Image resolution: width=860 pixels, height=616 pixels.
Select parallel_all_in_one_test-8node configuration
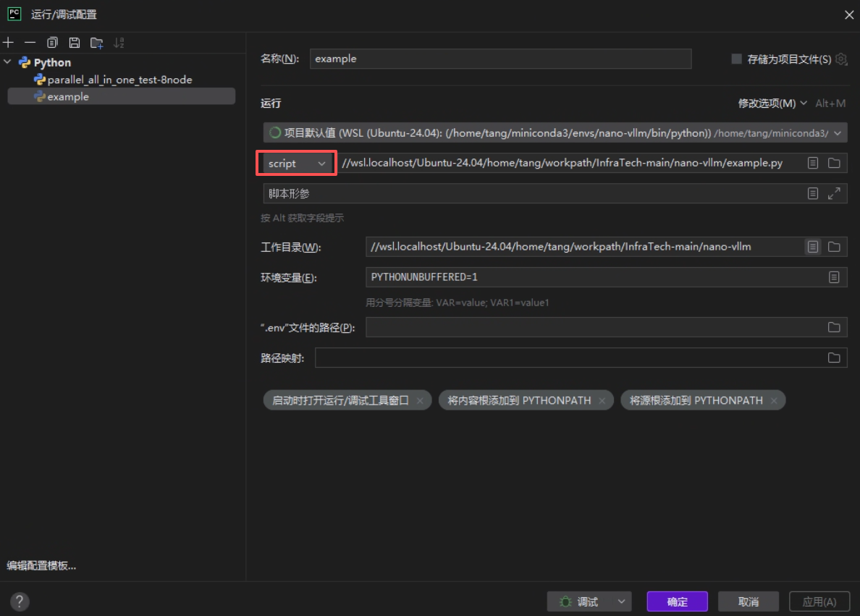[119, 80]
